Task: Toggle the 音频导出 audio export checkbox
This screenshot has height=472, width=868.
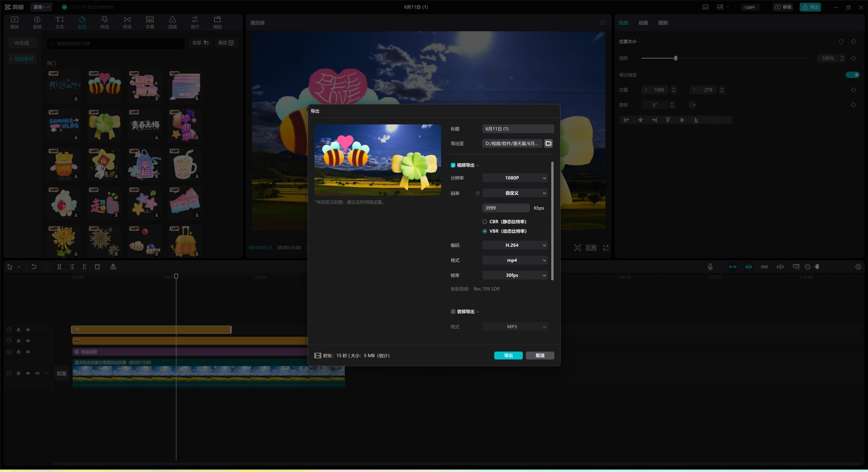Action: click(453, 312)
